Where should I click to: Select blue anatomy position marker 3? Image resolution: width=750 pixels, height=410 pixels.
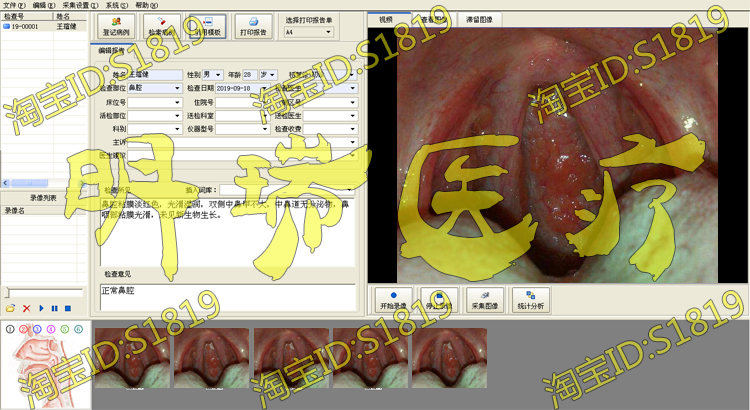[x=37, y=329]
